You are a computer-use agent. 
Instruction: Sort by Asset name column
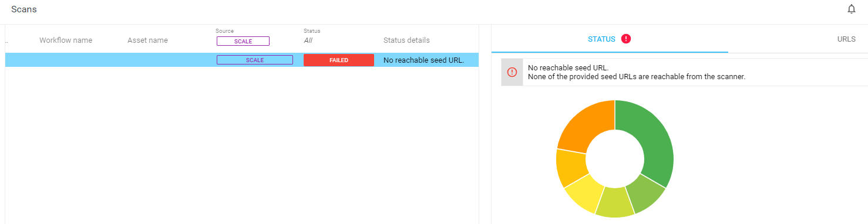147,40
